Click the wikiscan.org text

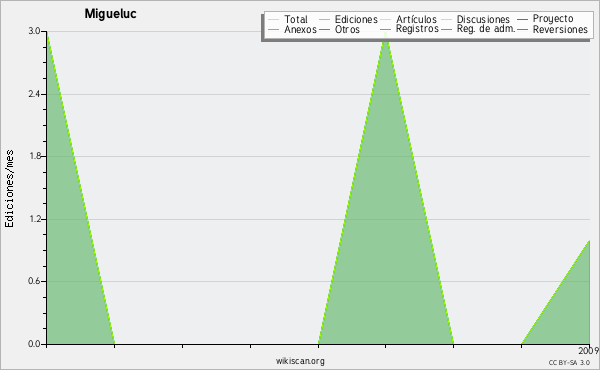point(300,361)
